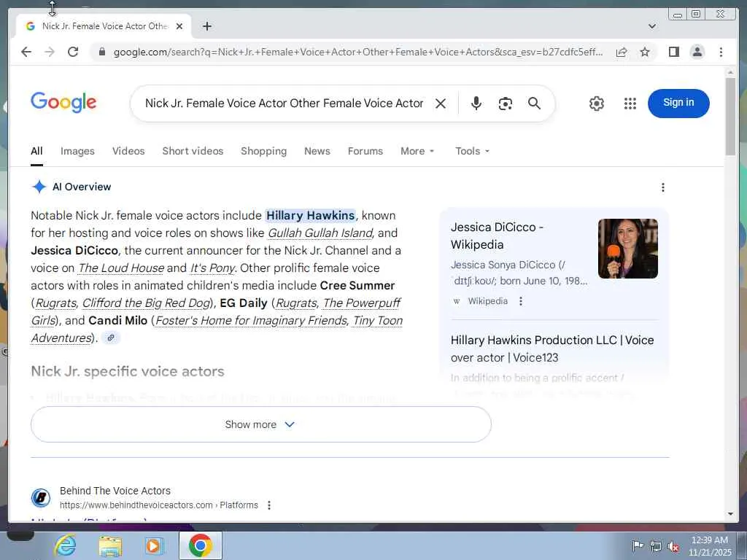
Task: Open File Explorer from the taskbar
Action: coord(110,545)
